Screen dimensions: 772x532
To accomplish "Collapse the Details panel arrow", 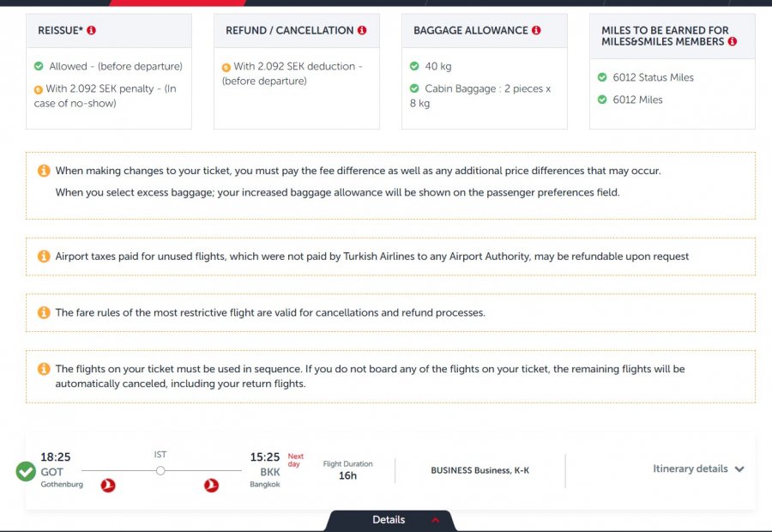I will tap(436, 520).
